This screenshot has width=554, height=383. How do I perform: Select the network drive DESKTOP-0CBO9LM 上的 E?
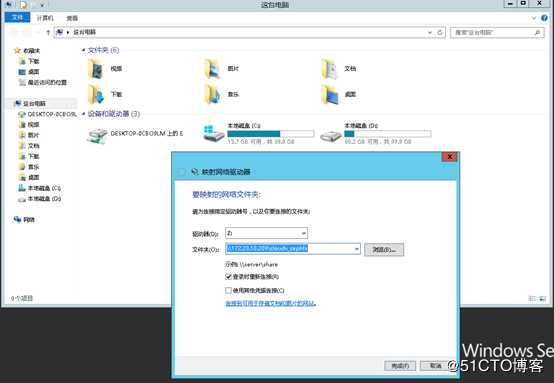coord(135,136)
